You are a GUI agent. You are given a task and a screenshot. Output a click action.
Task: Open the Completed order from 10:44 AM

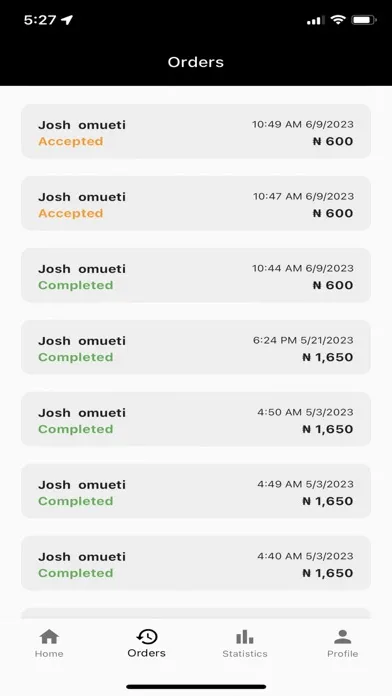pos(196,275)
